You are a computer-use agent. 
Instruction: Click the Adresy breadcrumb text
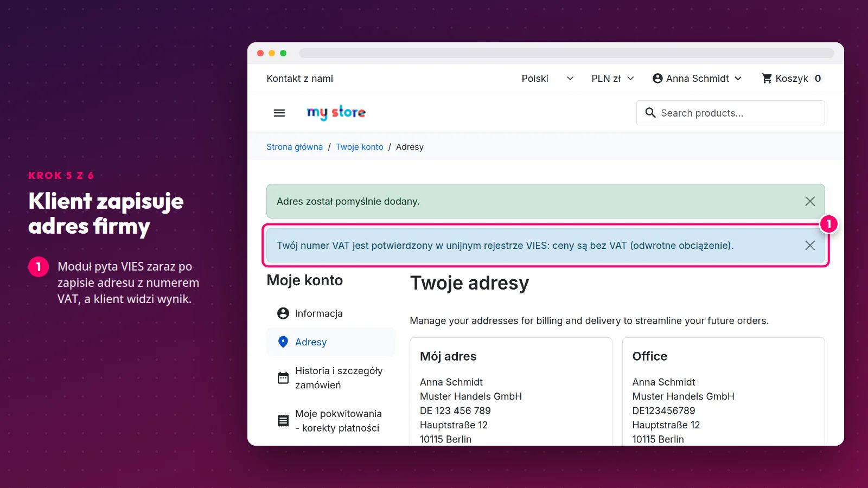[x=410, y=147]
